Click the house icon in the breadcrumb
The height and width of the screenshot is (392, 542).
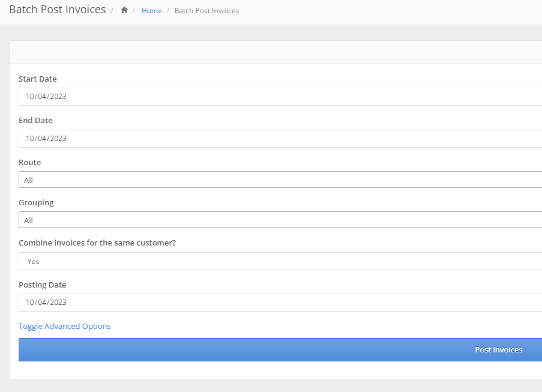[x=124, y=10]
